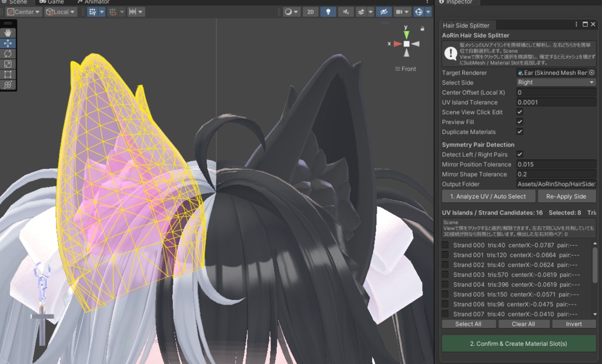Open Hair Side Splitter window options menu
602x364 pixels.
coord(576,24)
